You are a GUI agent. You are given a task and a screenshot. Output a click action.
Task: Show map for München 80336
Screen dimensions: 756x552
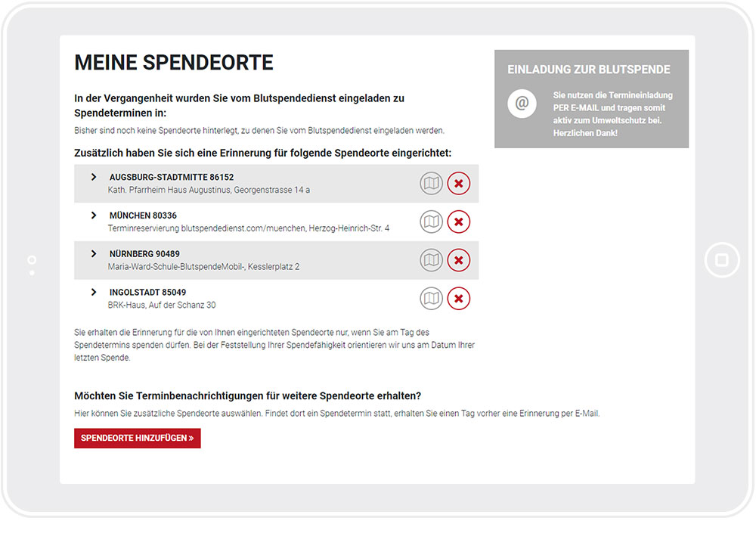coord(431,222)
